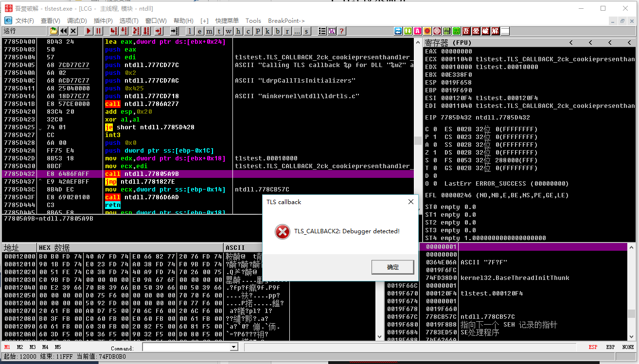Select NONE stack reference button
Viewport: 639px width, 364px height.
[x=628, y=347]
